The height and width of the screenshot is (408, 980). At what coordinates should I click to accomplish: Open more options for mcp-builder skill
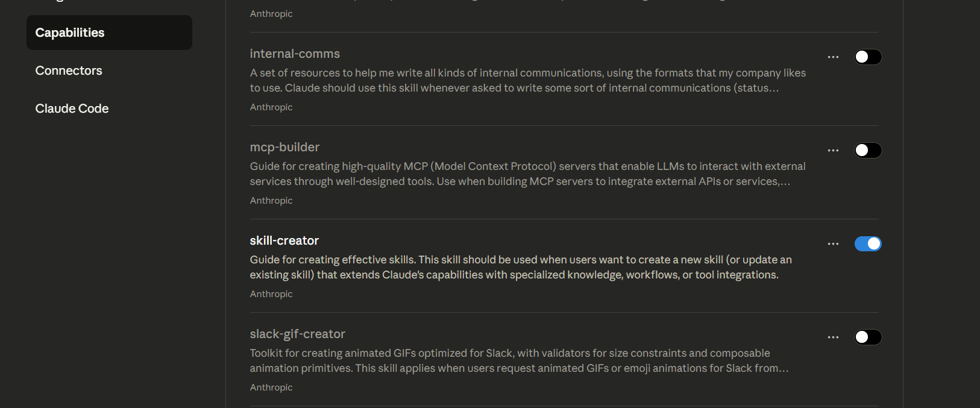pos(833,151)
